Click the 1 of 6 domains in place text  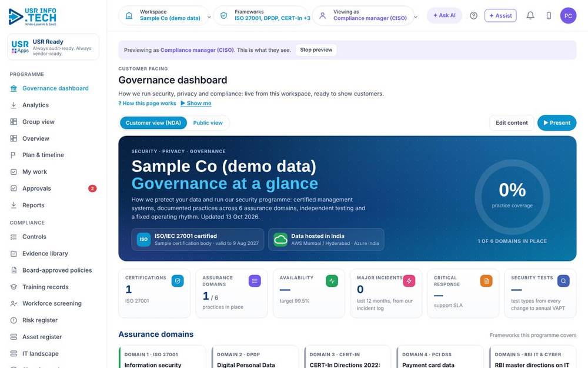pyautogui.click(x=512, y=241)
